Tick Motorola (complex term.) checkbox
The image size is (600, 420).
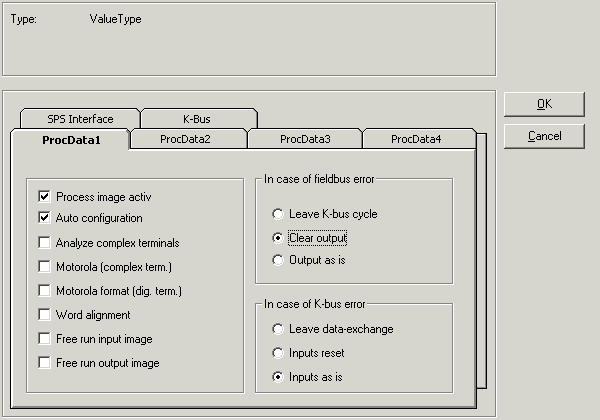(x=44, y=267)
